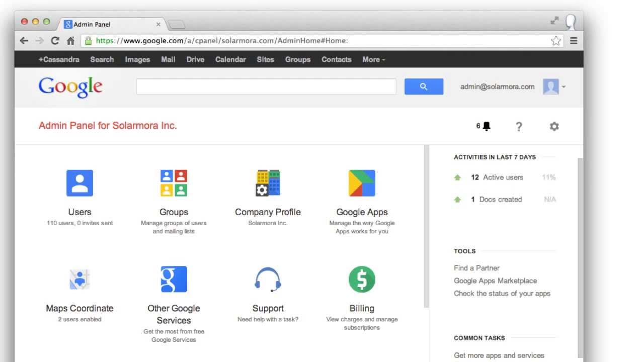
Task: Click the Support label text
Action: point(268,308)
